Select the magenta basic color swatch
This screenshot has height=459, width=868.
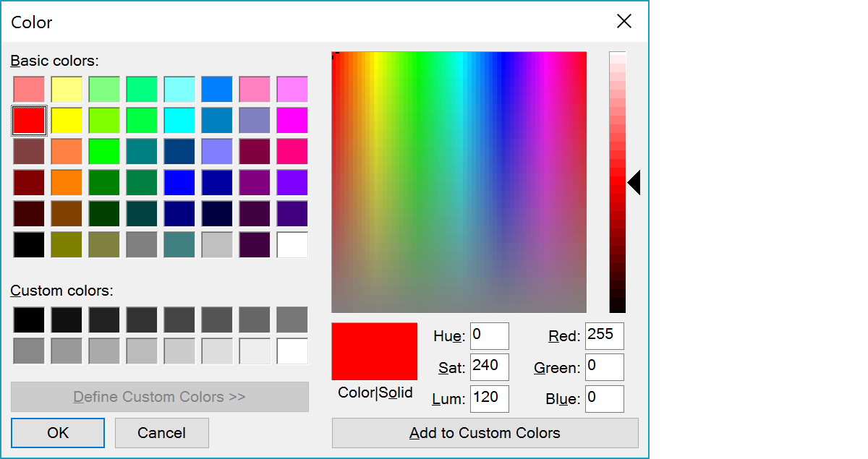click(x=292, y=121)
